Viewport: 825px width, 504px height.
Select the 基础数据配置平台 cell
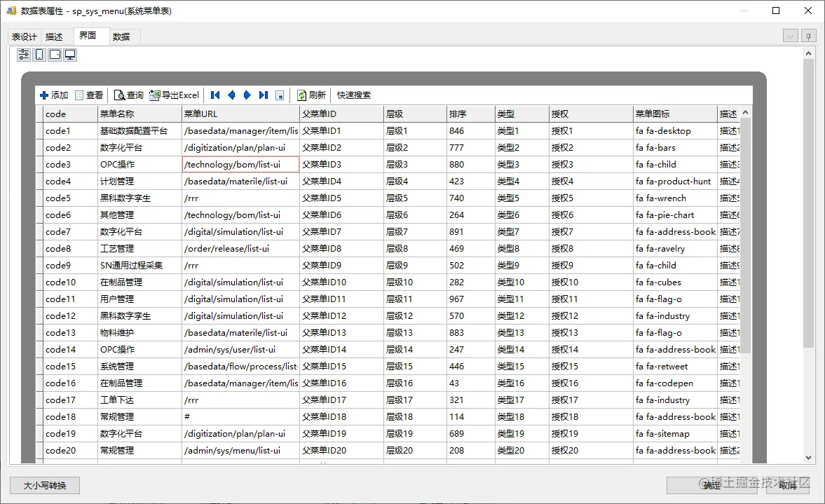pyautogui.click(x=140, y=131)
